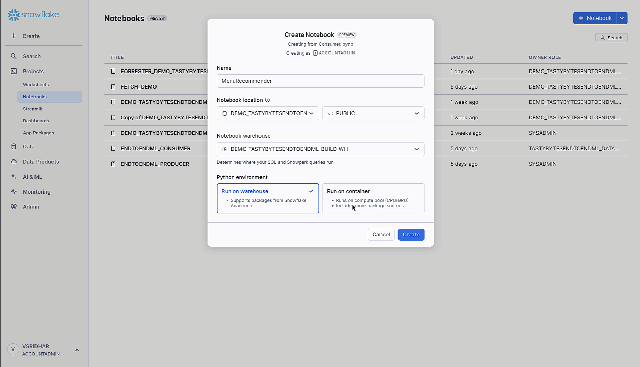Open Notebooks in the sidebar
The image size is (640, 367).
[49, 97]
